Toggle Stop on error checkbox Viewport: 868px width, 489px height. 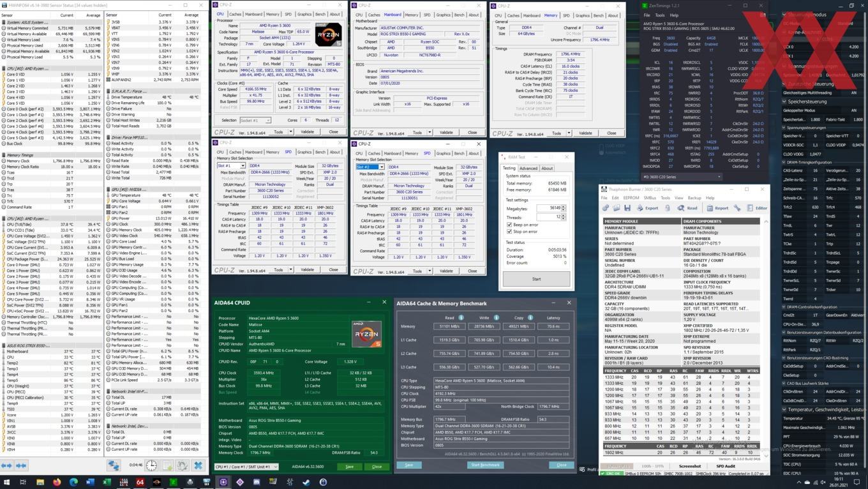click(x=509, y=232)
